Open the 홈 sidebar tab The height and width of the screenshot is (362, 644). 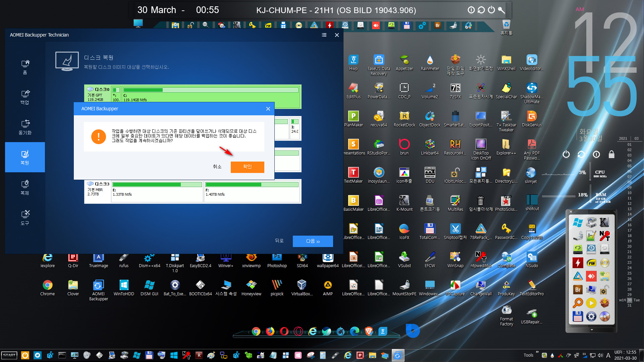click(25, 67)
